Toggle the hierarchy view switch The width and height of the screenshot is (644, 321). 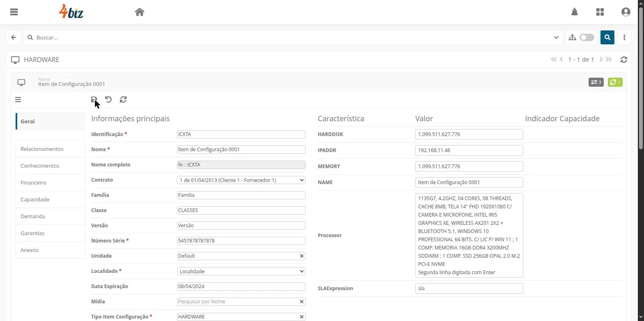pyautogui.click(x=586, y=37)
